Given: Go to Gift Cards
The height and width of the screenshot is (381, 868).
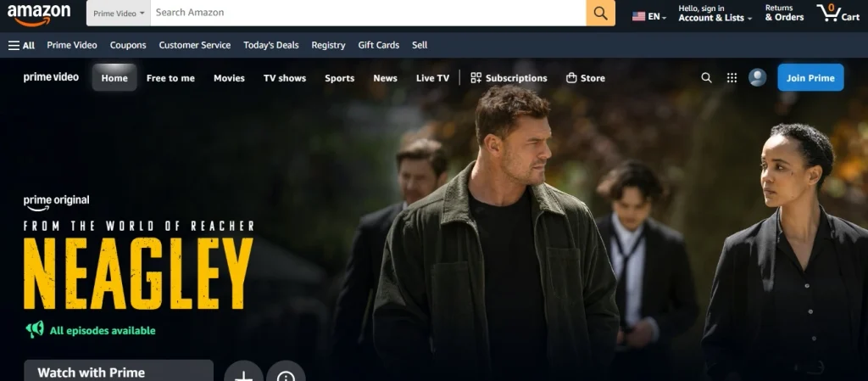Looking at the screenshot, I should 379,46.
